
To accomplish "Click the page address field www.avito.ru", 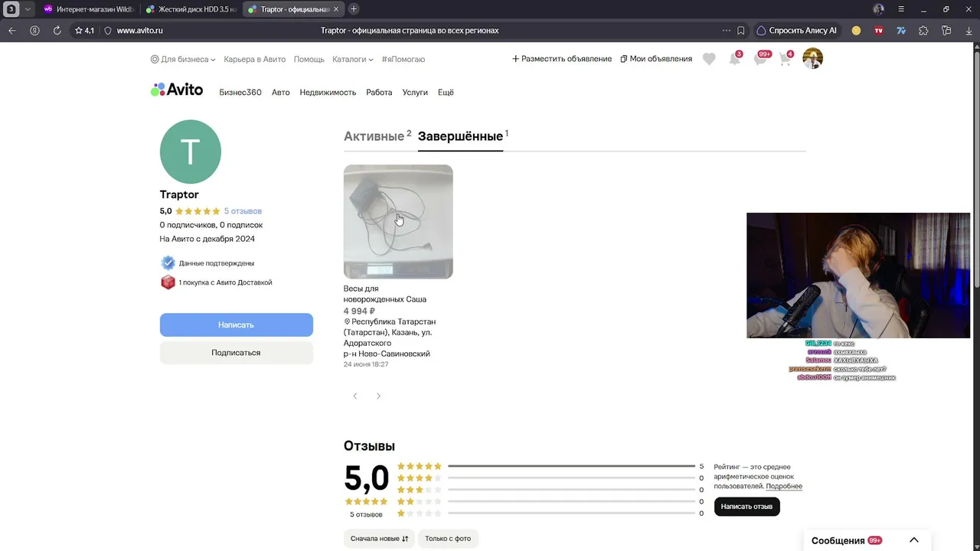I will click(139, 31).
